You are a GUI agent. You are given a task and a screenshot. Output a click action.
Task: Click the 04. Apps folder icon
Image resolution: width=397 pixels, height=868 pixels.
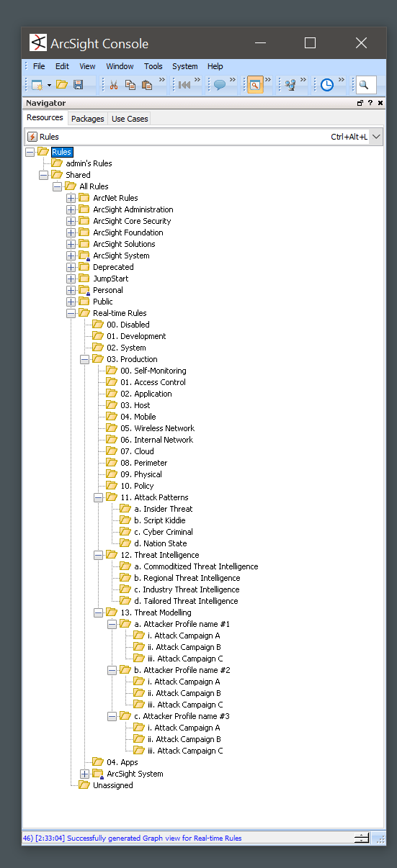point(97,762)
